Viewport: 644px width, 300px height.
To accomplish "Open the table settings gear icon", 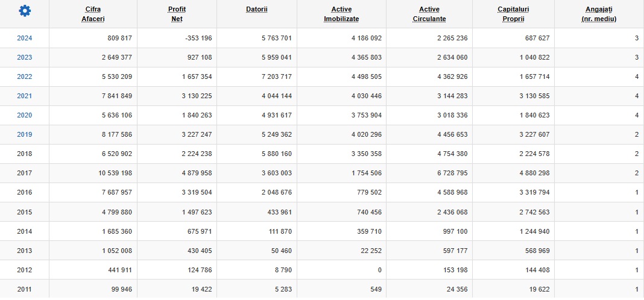I will (25, 11).
